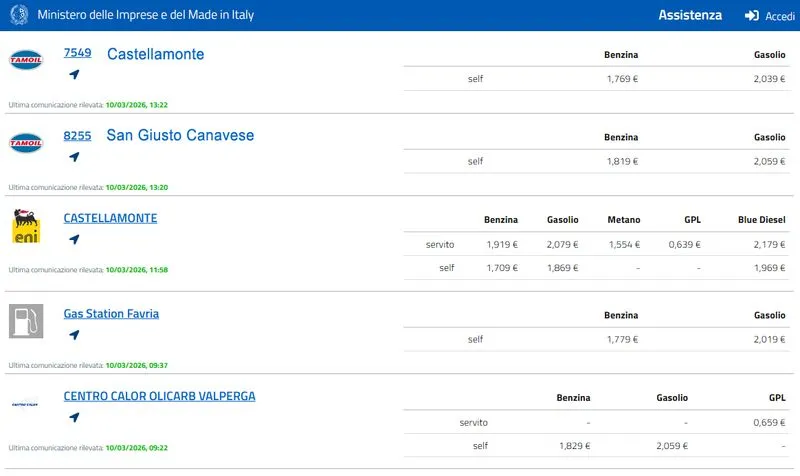Open CENTRO CALOR OLICARB VALPERGA link
The height and width of the screenshot is (476, 800).
point(159,396)
